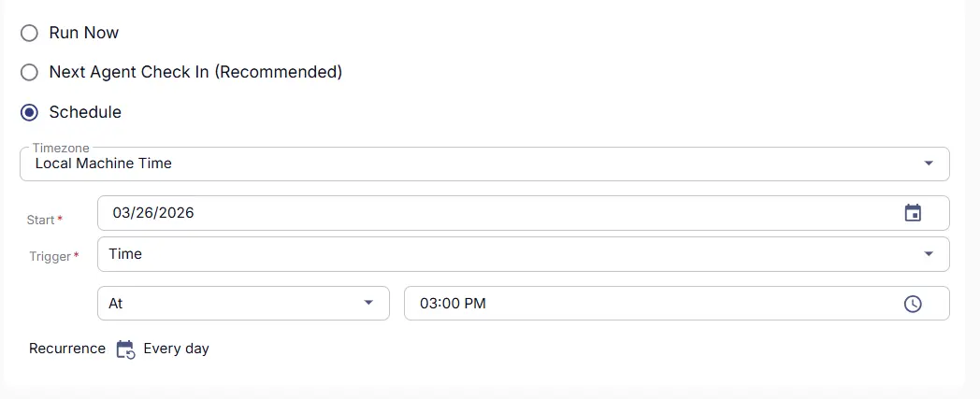The image size is (980, 399).
Task: Click the "Recurrence" label text
Action: point(67,349)
